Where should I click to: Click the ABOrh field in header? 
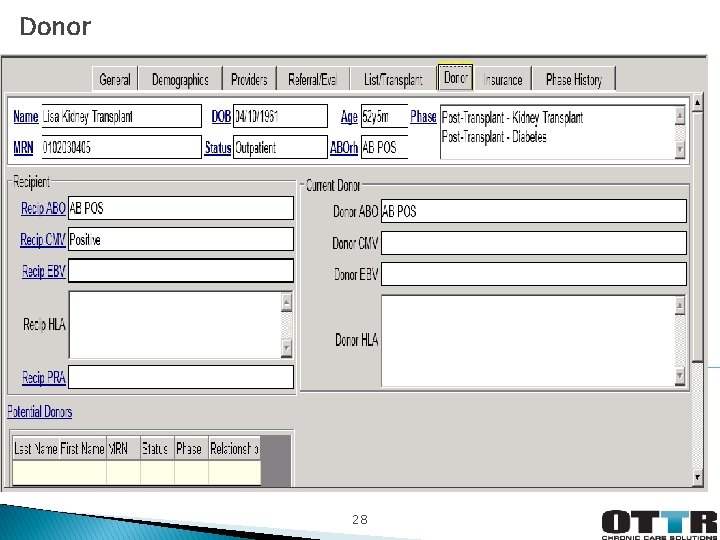click(384, 147)
